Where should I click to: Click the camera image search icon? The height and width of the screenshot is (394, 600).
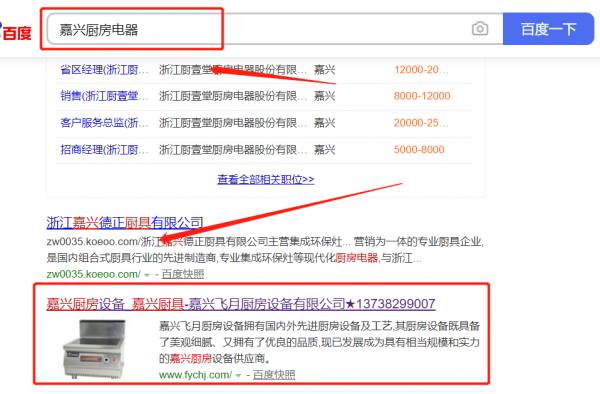[x=479, y=29]
